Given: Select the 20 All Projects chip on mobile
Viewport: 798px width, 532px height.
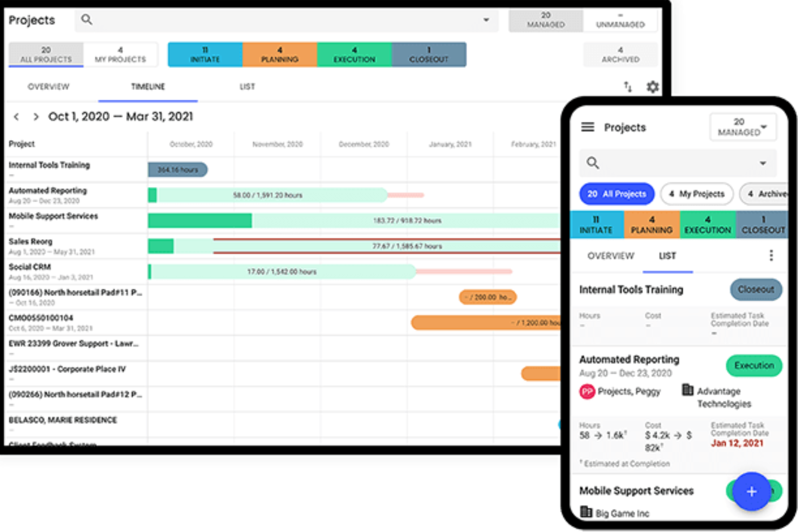Looking at the screenshot, I should click(617, 194).
